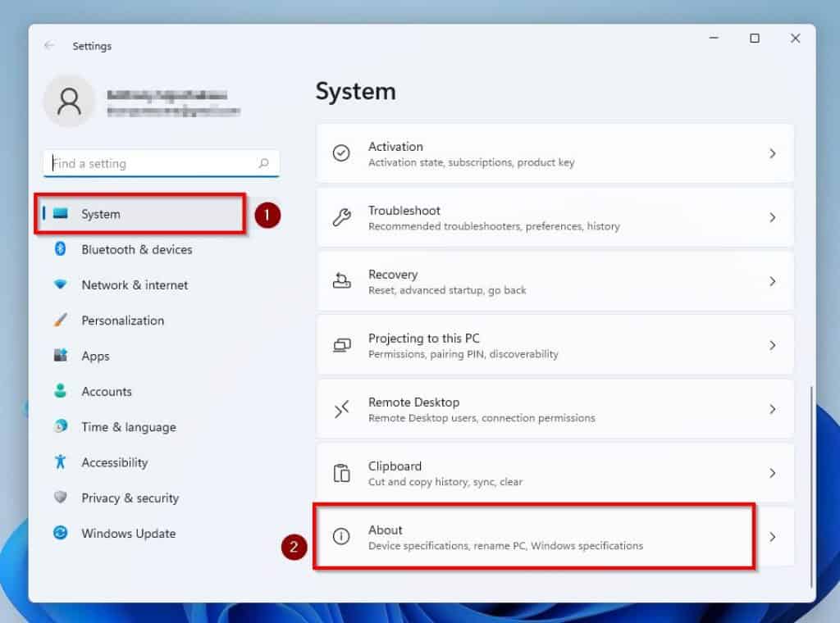Click "Cut and copy history, sync, clear"

point(445,482)
